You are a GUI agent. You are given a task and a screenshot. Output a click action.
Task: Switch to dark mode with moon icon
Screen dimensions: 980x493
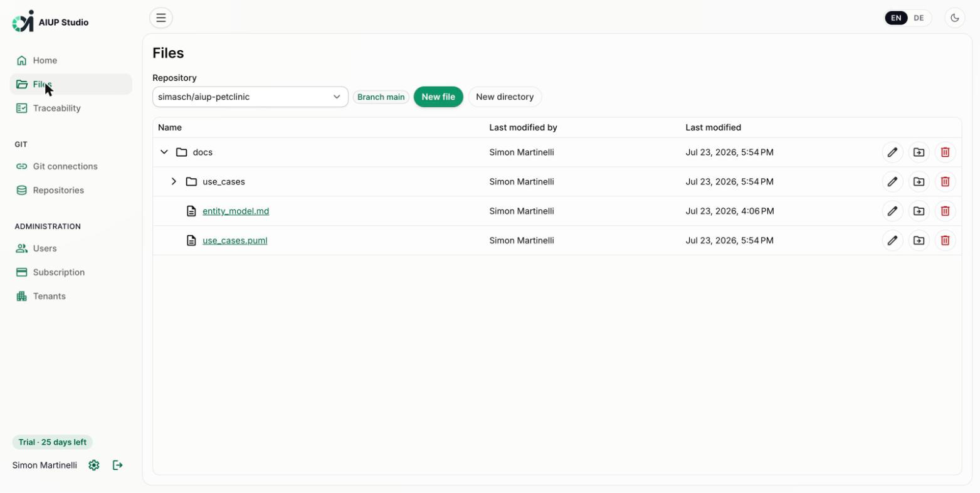[955, 18]
